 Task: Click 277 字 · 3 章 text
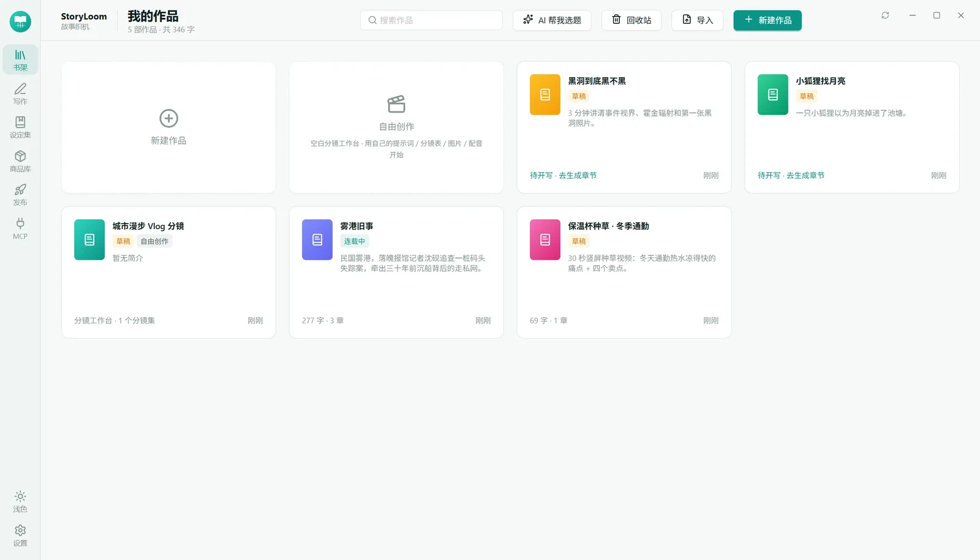coord(323,320)
